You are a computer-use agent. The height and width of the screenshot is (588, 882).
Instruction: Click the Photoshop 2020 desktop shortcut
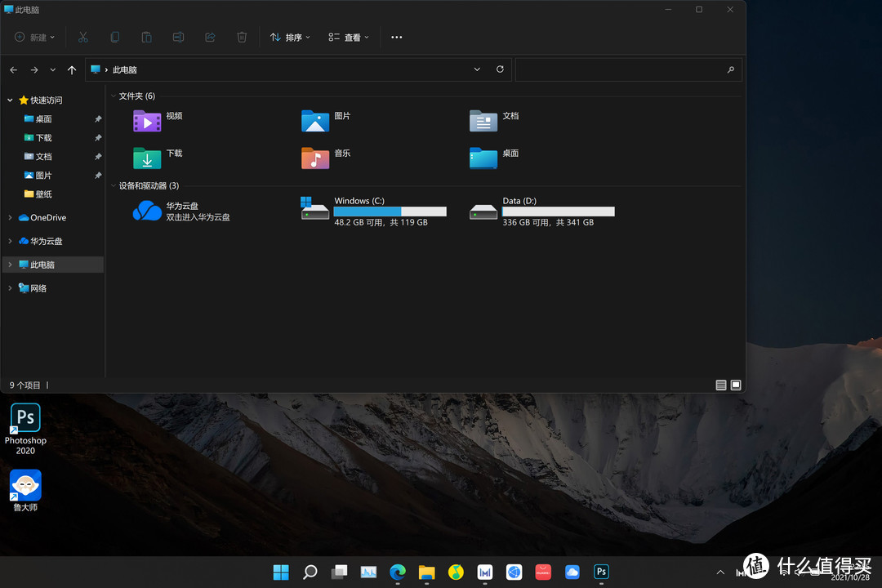click(25, 429)
